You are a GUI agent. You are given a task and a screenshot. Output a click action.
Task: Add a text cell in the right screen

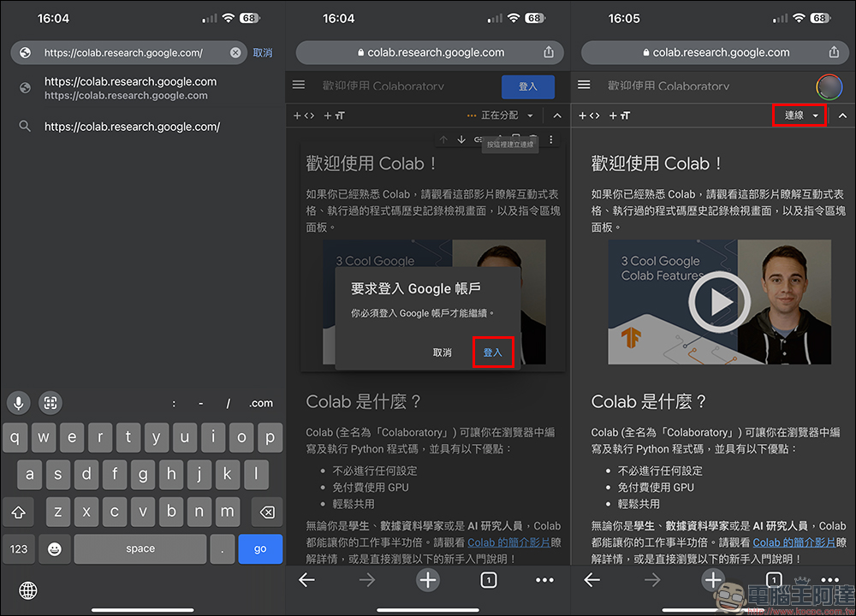click(620, 115)
